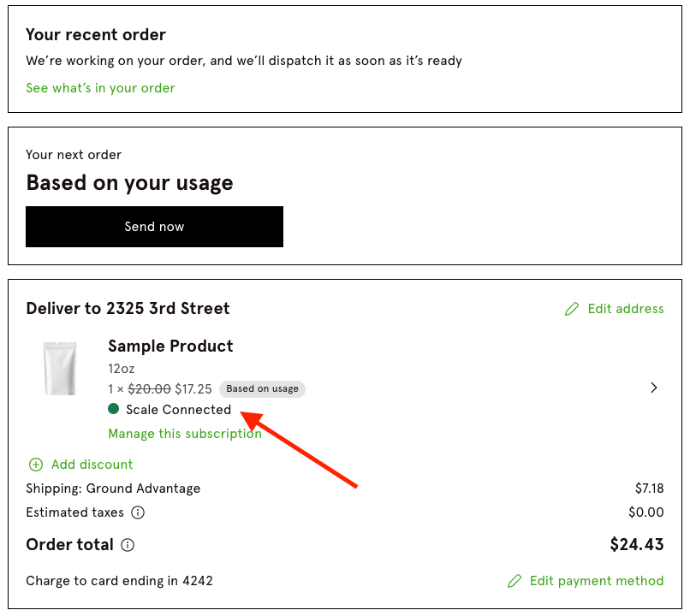Click the Based on usage badge
690x616 pixels.
tap(262, 388)
